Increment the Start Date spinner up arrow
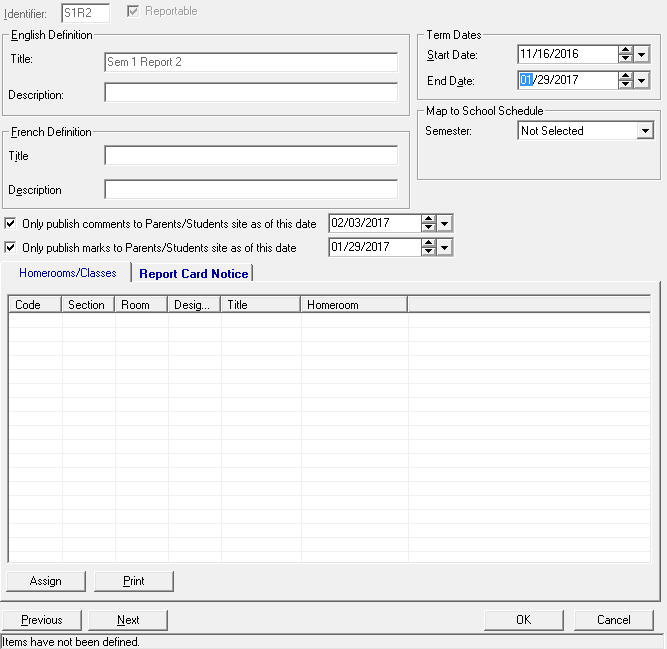 625,50
